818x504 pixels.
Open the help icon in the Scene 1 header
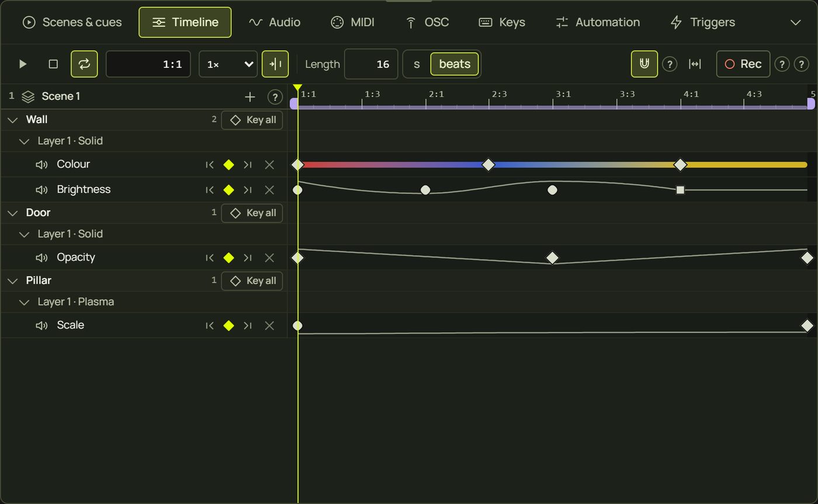coord(275,97)
